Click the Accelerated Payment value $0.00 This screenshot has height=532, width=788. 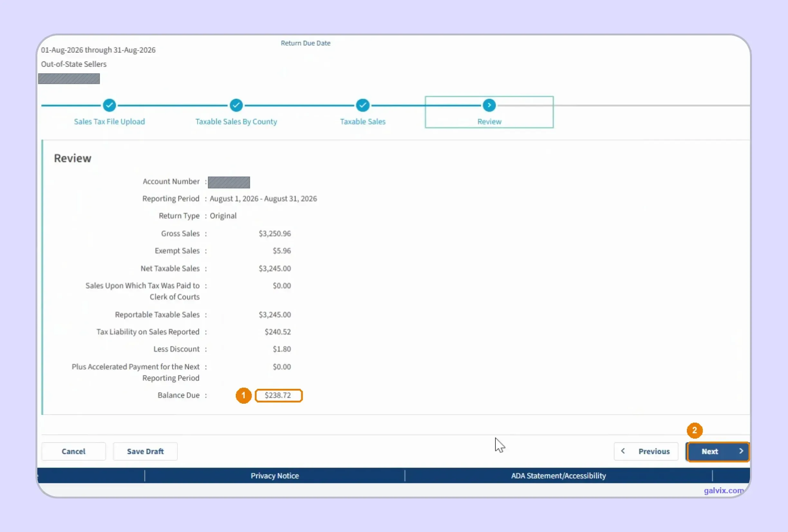[x=282, y=367]
